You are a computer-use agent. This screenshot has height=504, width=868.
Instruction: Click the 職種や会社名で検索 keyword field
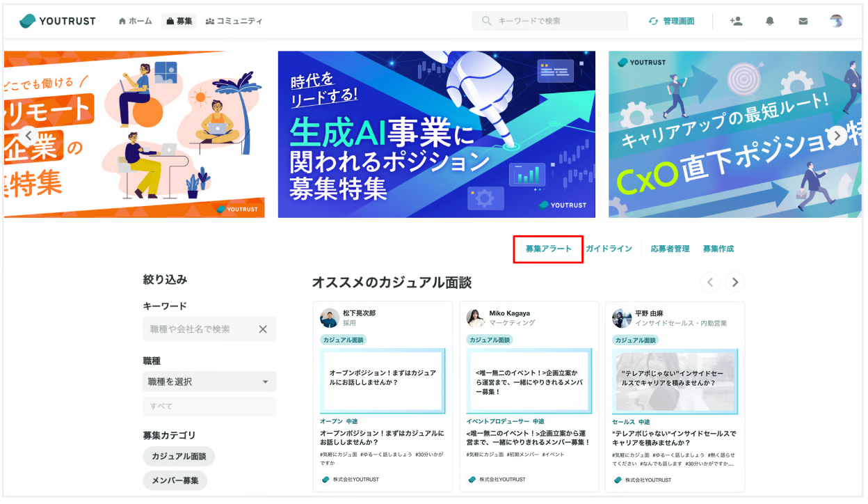coord(209,329)
